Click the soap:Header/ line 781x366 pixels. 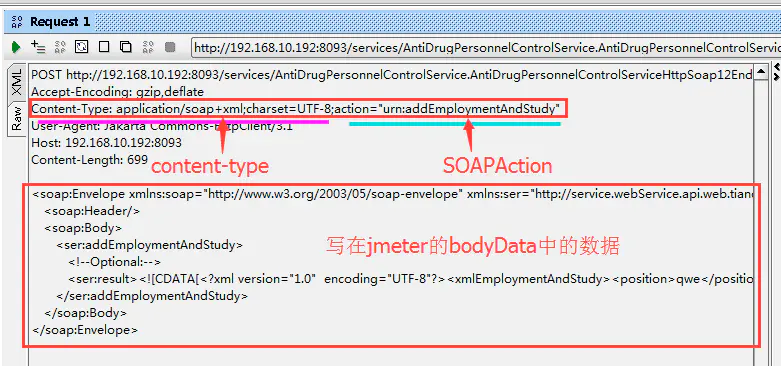[92, 211]
